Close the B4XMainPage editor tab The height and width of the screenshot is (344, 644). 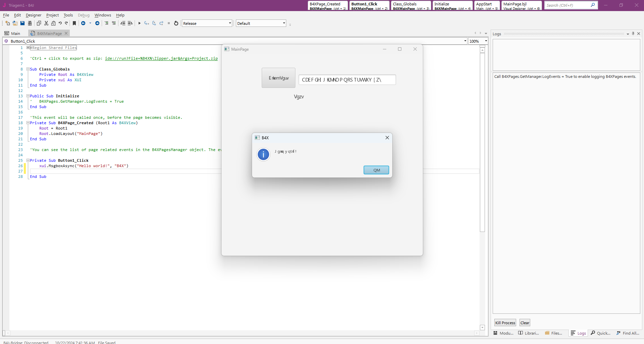(x=66, y=33)
